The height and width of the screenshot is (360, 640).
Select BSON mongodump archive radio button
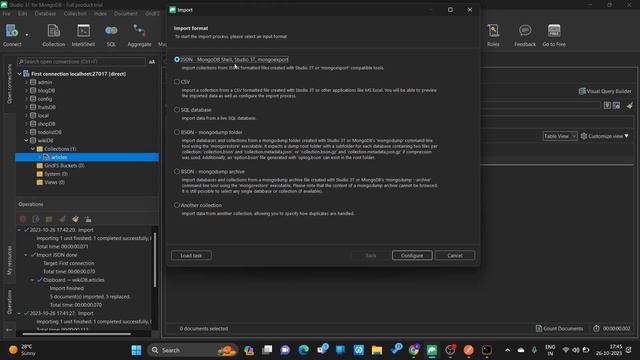point(177,171)
